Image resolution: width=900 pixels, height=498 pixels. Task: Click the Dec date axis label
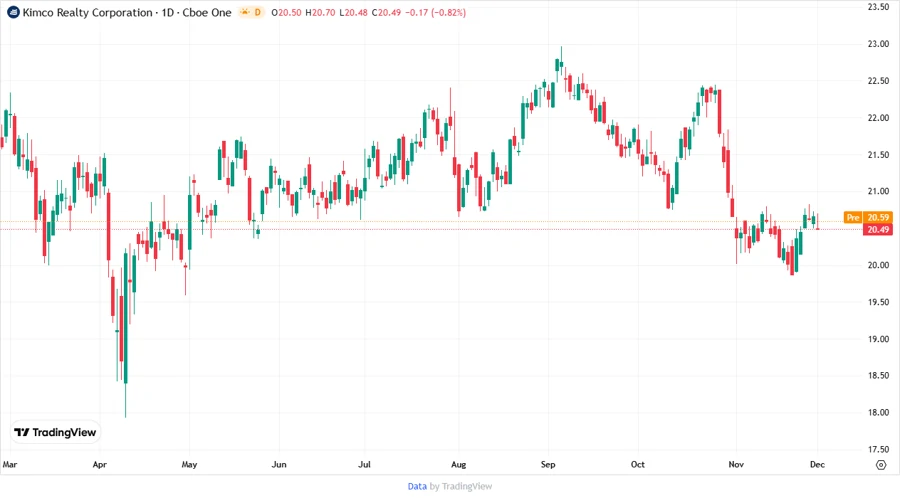pyautogui.click(x=817, y=464)
